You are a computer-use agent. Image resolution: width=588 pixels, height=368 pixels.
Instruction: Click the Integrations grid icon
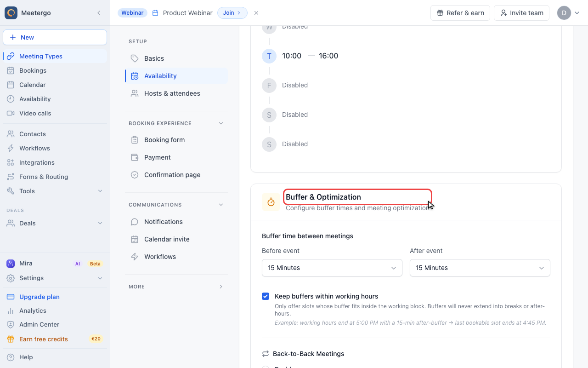tap(11, 162)
